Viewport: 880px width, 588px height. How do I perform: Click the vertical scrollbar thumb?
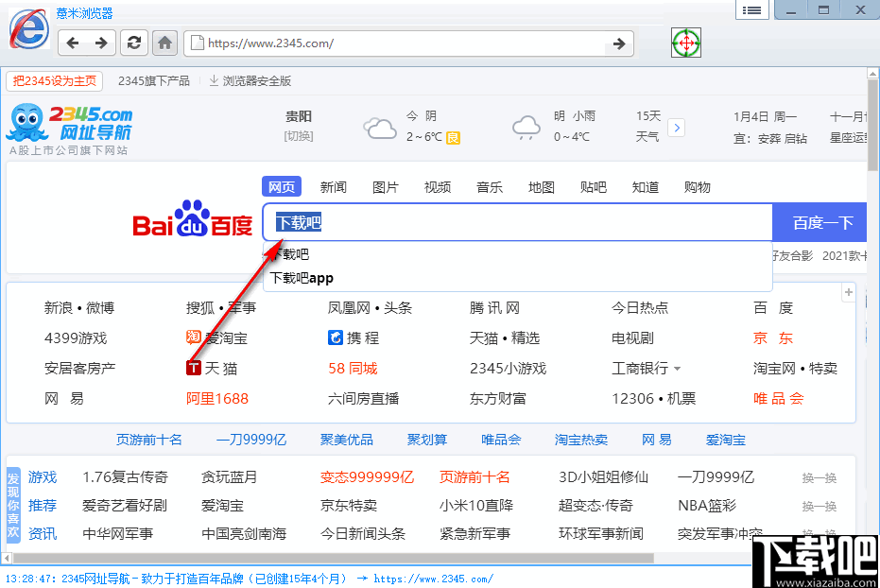coord(872,125)
